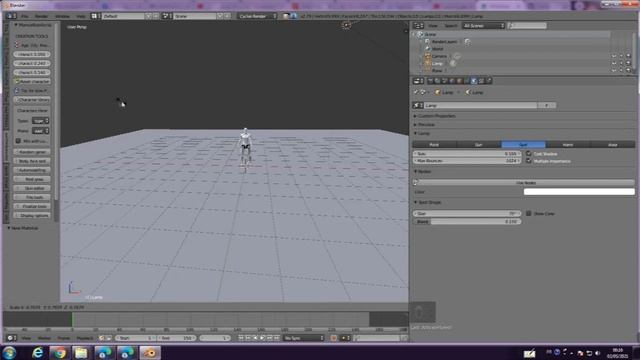The image size is (640, 360).
Task: Select the Area lamp type tab
Action: pos(612,144)
